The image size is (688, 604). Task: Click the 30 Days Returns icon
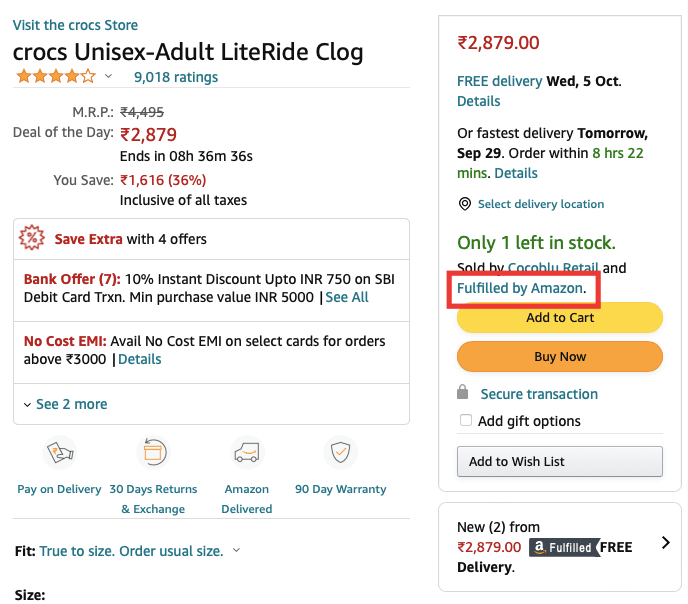pyautogui.click(x=153, y=453)
